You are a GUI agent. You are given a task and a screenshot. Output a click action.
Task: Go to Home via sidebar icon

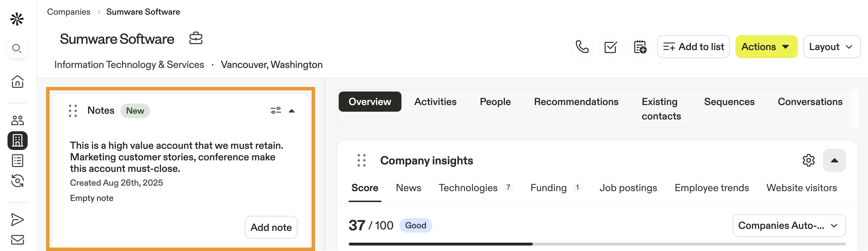17,81
